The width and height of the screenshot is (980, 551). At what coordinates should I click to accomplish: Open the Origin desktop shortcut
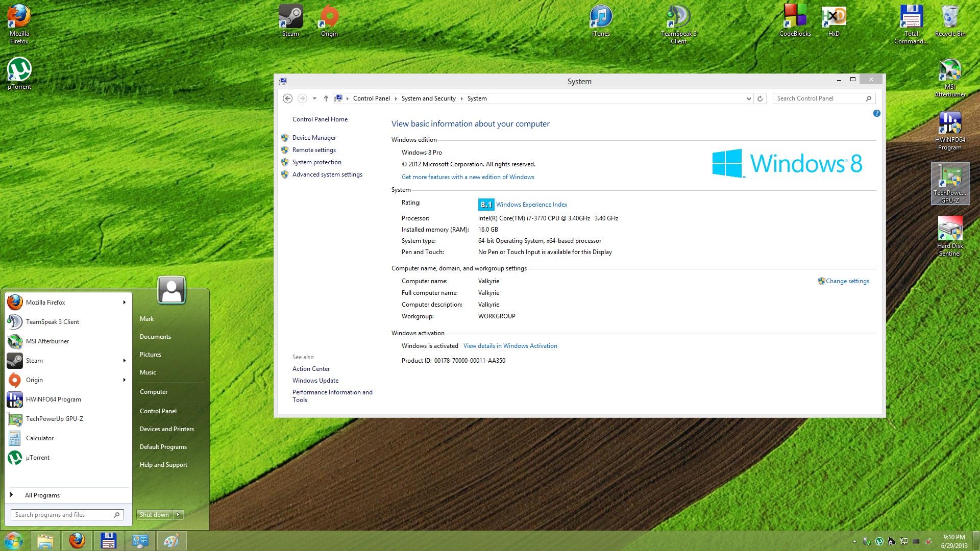coord(329,21)
